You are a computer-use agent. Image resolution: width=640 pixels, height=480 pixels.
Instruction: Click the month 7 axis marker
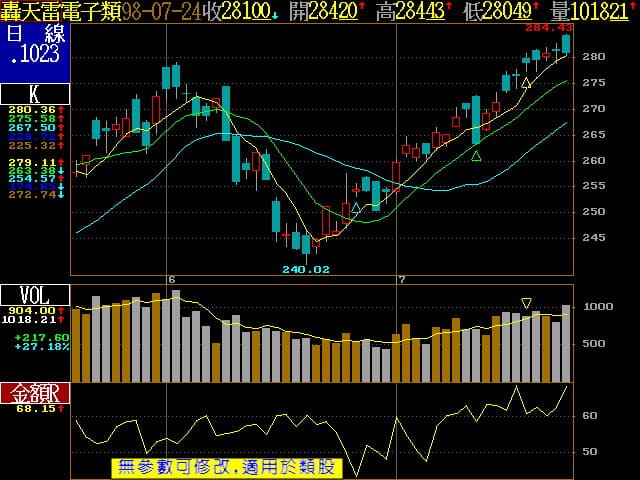(401, 280)
